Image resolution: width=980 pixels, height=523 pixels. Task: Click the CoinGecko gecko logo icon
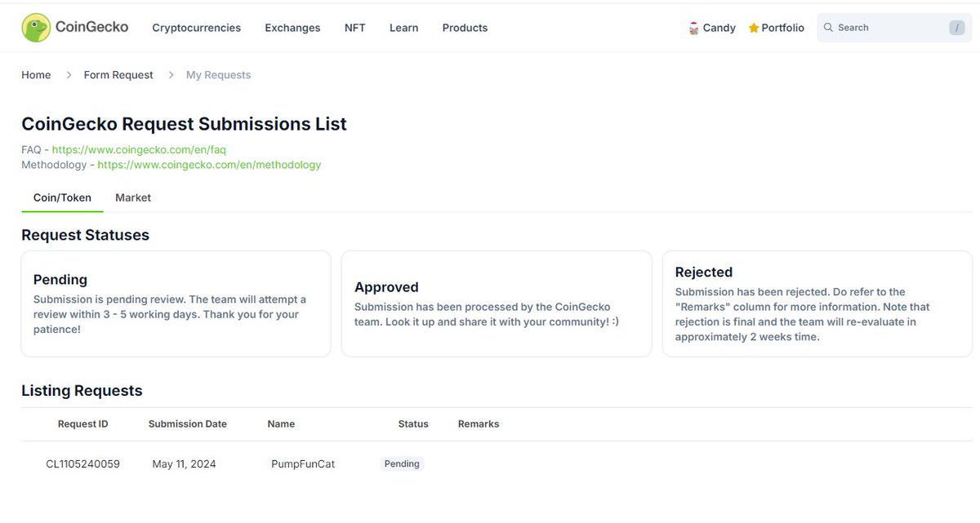pos(36,28)
